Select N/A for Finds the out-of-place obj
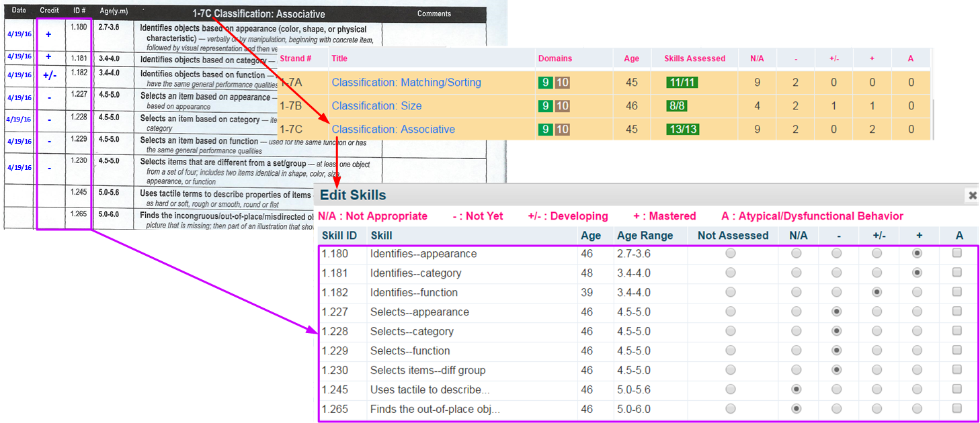The image size is (980, 423). coord(797,409)
